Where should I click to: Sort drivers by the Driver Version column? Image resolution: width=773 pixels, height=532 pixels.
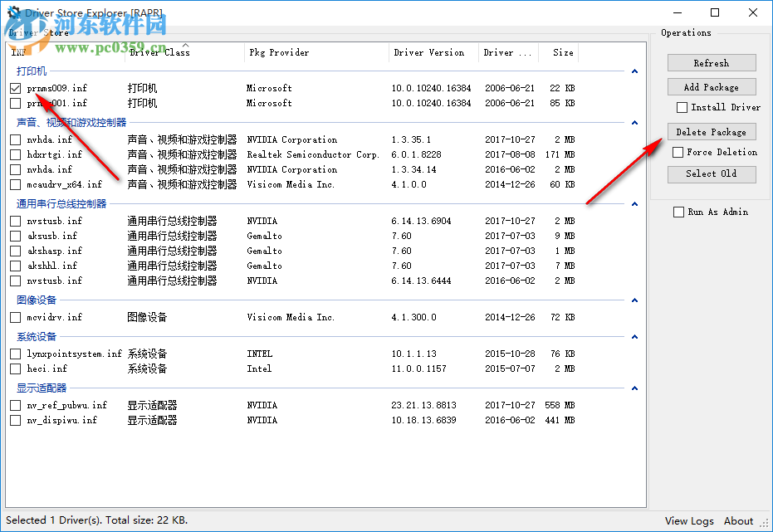coord(433,52)
